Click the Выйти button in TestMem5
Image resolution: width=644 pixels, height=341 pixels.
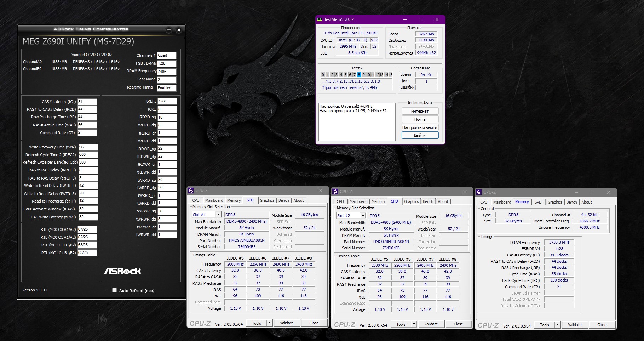tap(420, 135)
